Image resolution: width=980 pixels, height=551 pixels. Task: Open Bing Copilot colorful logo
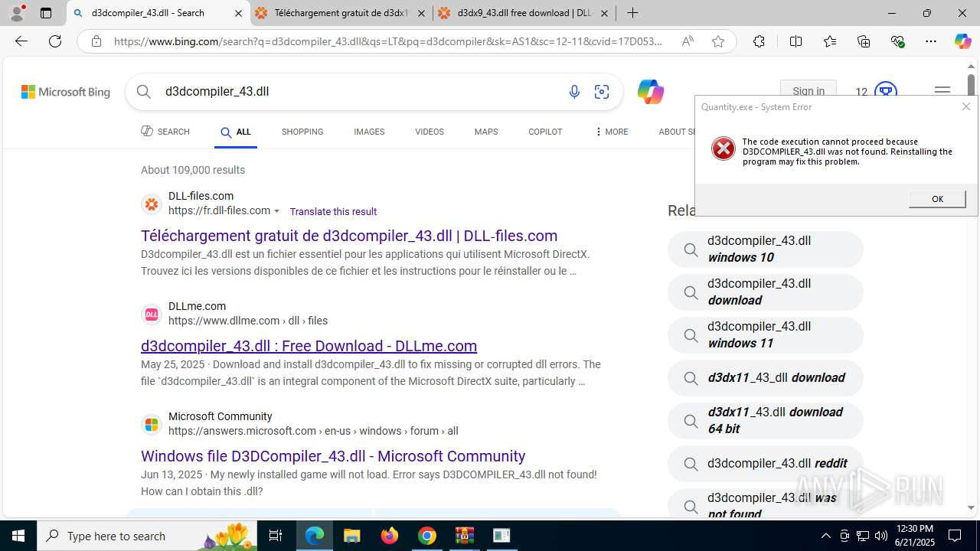(x=650, y=92)
